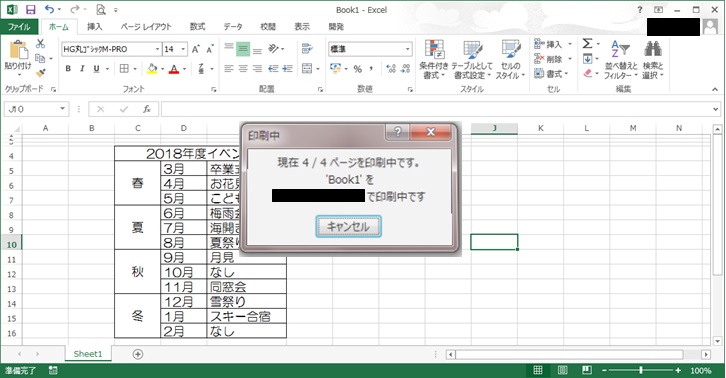Click the comma style icon
This screenshot has height=378, width=726.
(x=371, y=69)
